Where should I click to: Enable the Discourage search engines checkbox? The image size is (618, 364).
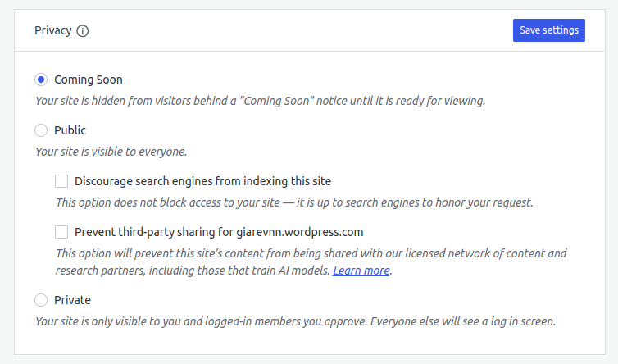pos(61,181)
